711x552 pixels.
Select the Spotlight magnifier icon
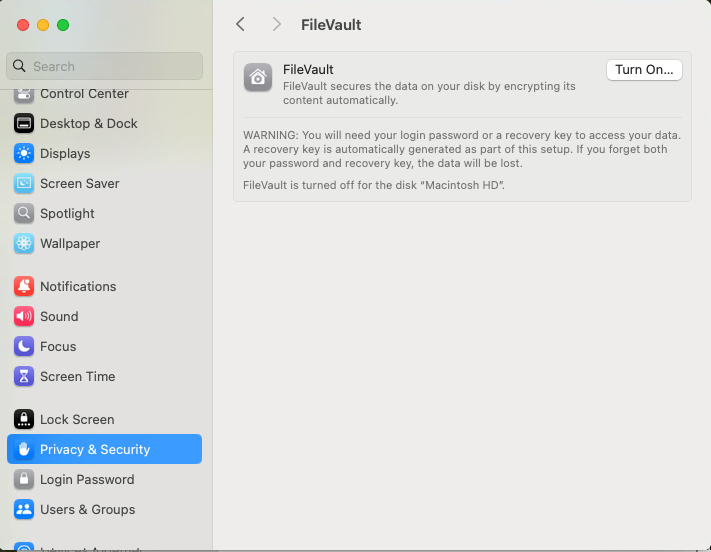point(24,213)
